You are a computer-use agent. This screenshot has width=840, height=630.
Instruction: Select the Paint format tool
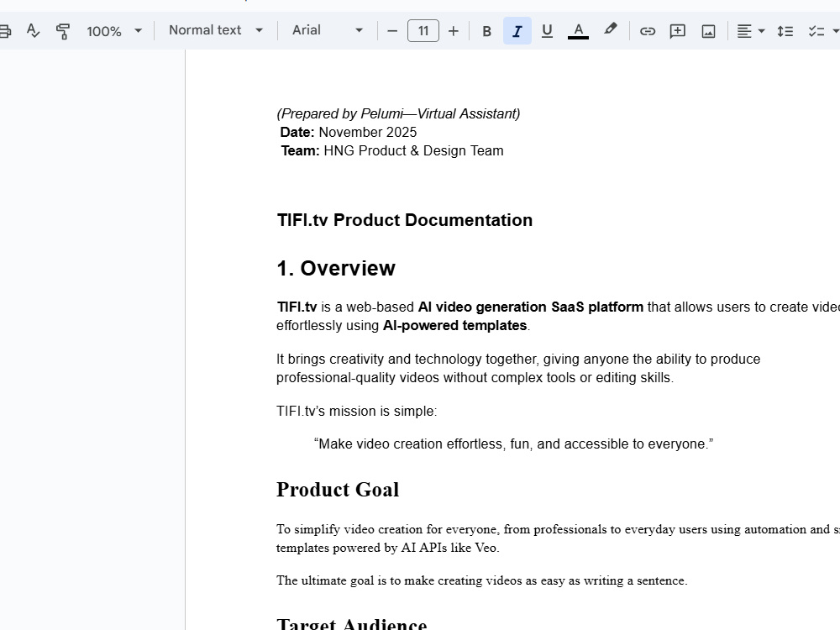pos(63,31)
